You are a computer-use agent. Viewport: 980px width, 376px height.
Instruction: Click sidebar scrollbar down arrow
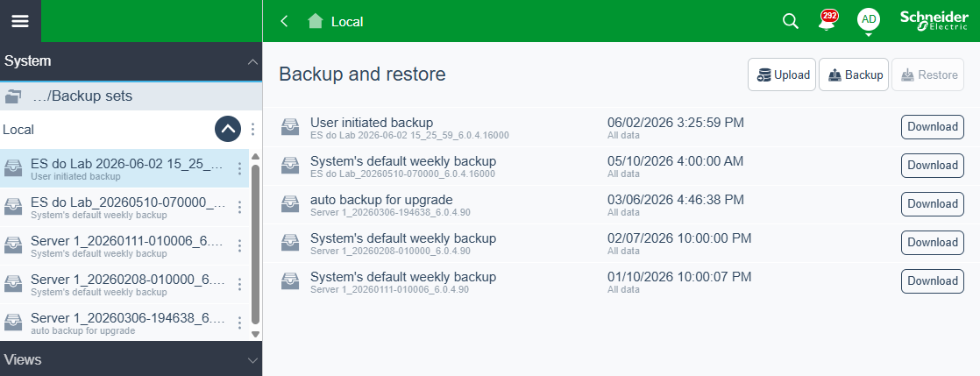coord(255,334)
